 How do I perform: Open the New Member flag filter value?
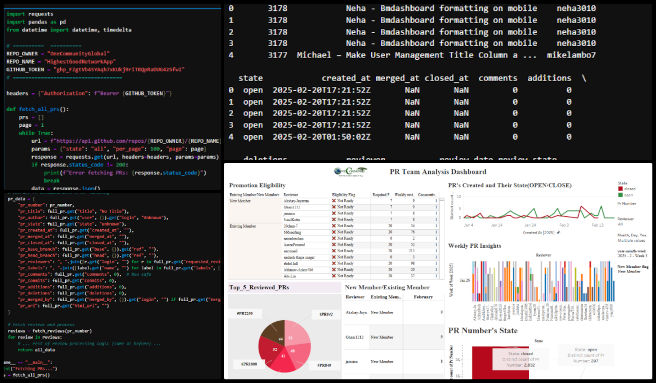629,272
